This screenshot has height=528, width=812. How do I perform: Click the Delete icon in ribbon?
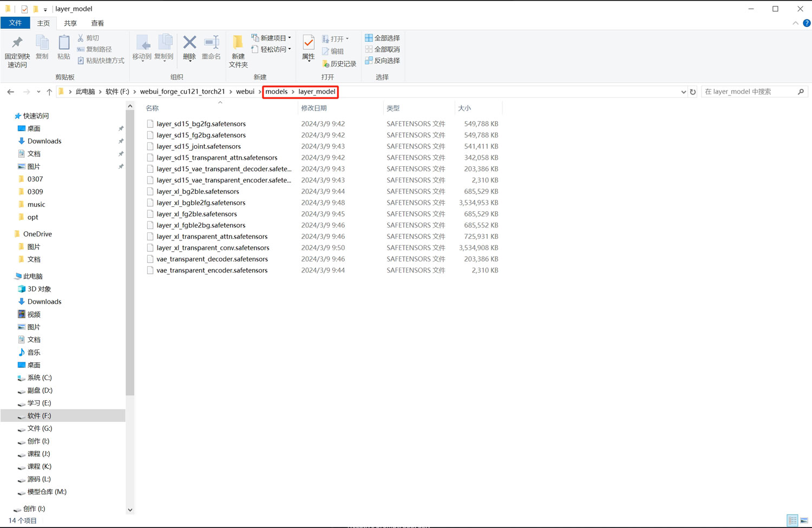[189, 43]
